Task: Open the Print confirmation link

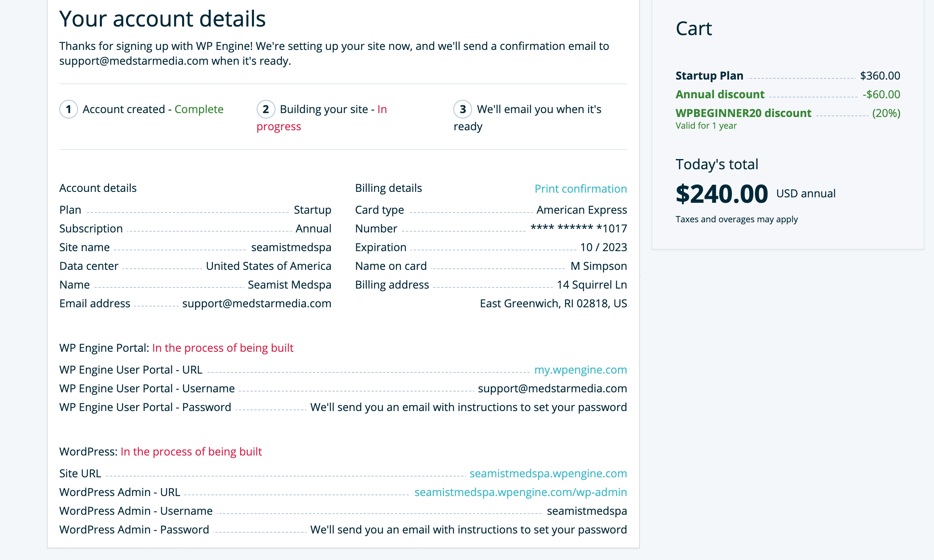Action: click(581, 189)
